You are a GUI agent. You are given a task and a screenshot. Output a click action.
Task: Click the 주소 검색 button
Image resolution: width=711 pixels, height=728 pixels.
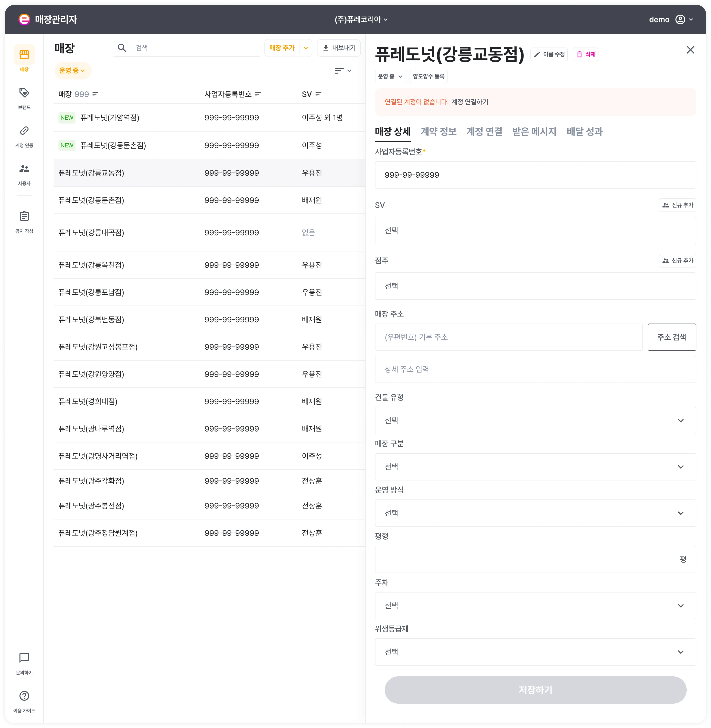pyautogui.click(x=672, y=337)
